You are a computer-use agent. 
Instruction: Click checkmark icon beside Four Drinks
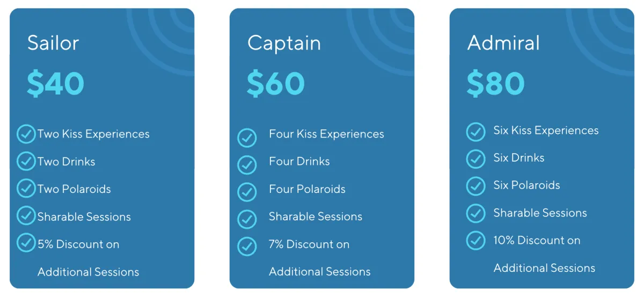pos(247,165)
